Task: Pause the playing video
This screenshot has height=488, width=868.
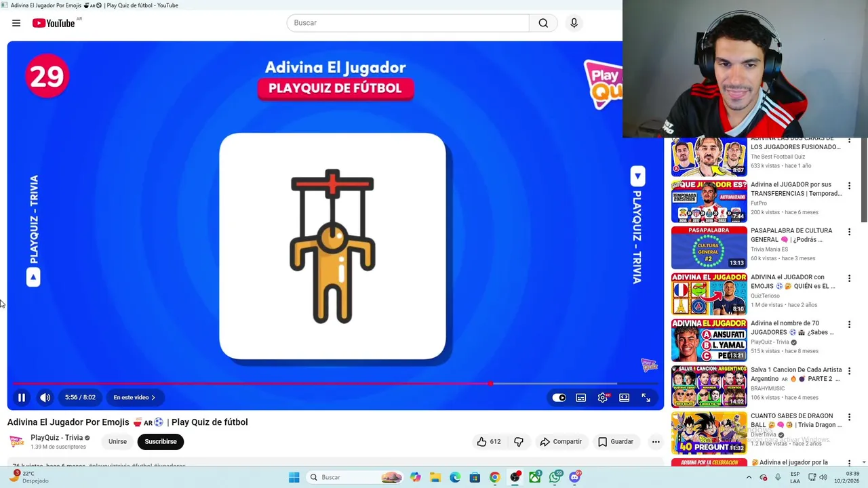Action: [x=22, y=398]
